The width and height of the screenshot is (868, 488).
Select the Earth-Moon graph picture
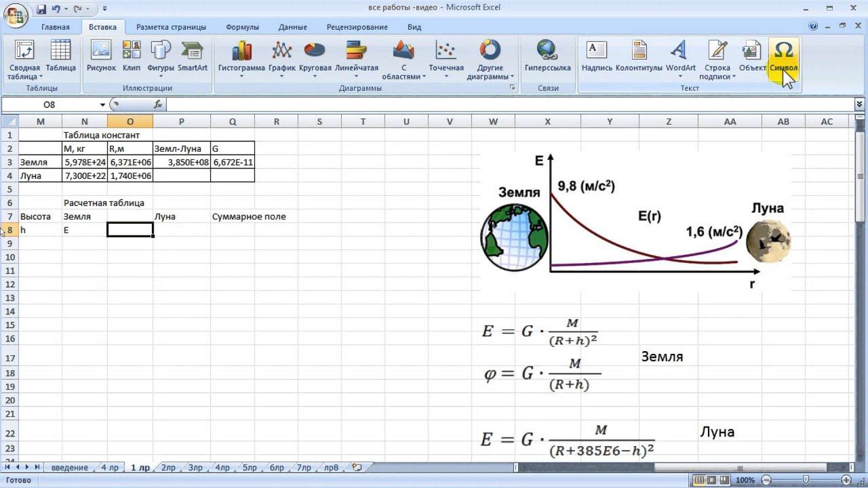click(635, 221)
